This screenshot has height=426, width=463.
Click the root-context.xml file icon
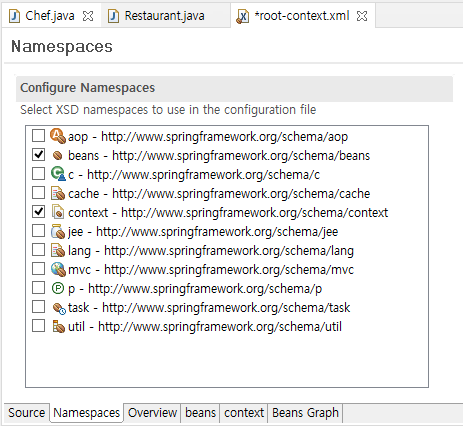tap(242, 16)
